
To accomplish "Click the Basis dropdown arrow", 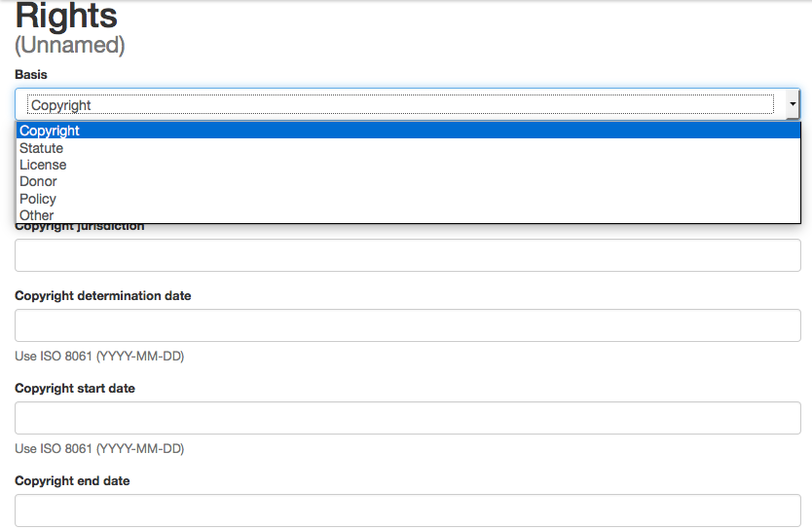I will coord(793,104).
